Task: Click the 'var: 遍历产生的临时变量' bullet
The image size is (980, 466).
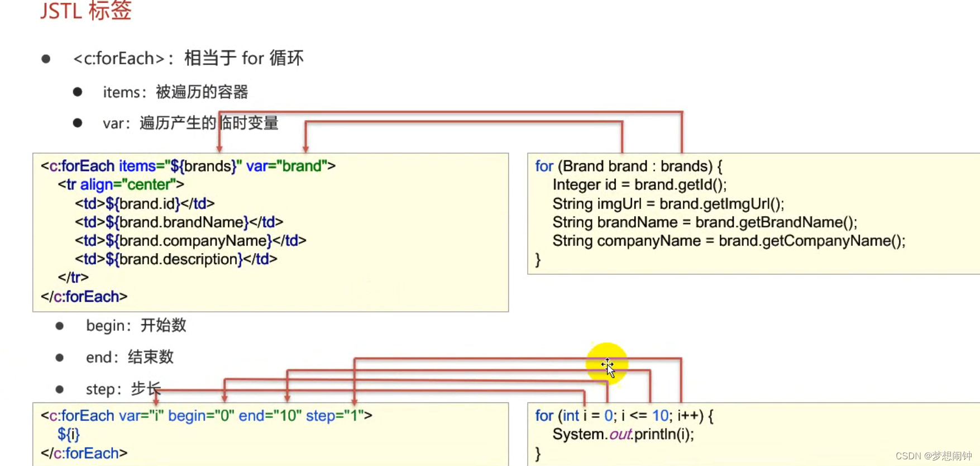Action: 190,123
